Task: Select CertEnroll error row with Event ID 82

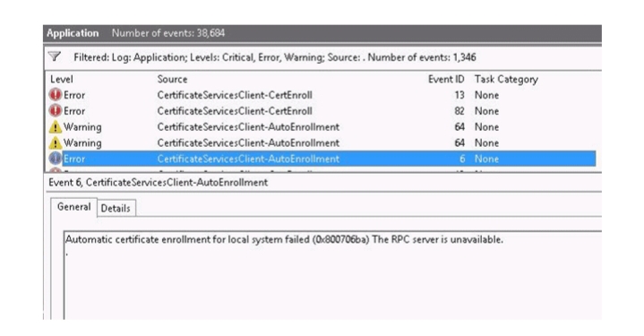Action: tap(322, 111)
